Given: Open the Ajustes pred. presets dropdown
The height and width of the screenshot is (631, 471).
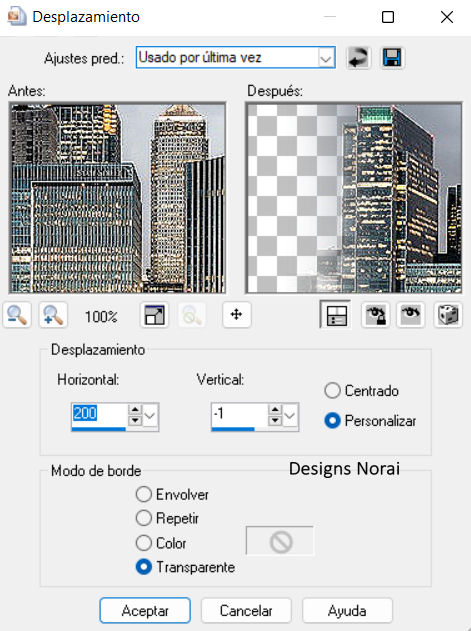Looking at the screenshot, I should pyautogui.click(x=236, y=58).
